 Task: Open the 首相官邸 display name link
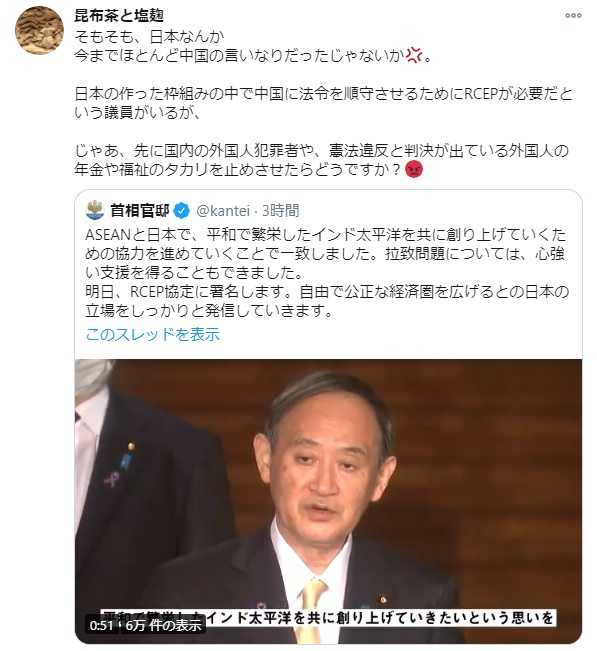[139, 211]
